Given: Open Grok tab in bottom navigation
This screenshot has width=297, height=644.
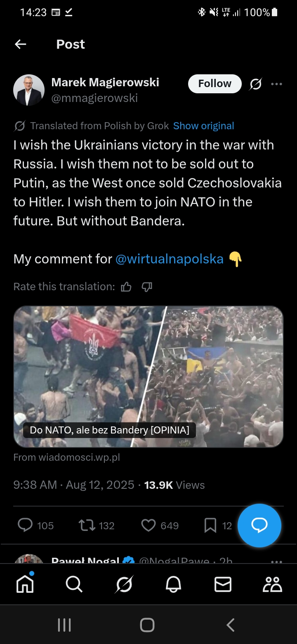Looking at the screenshot, I should [124, 584].
